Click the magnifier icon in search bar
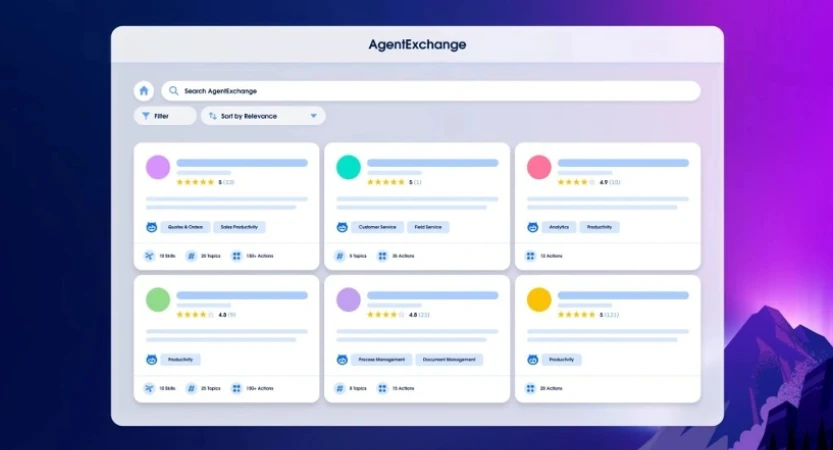 click(x=174, y=91)
